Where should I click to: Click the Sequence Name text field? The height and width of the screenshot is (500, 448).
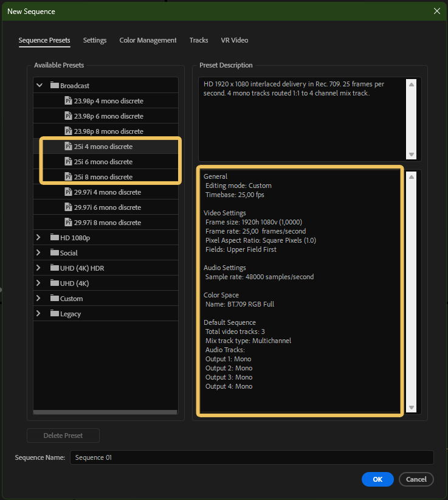pyautogui.click(x=252, y=457)
